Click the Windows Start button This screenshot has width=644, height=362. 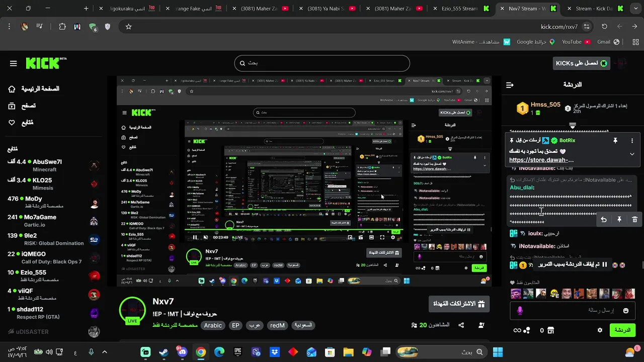pyautogui.click(x=498, y=352)
